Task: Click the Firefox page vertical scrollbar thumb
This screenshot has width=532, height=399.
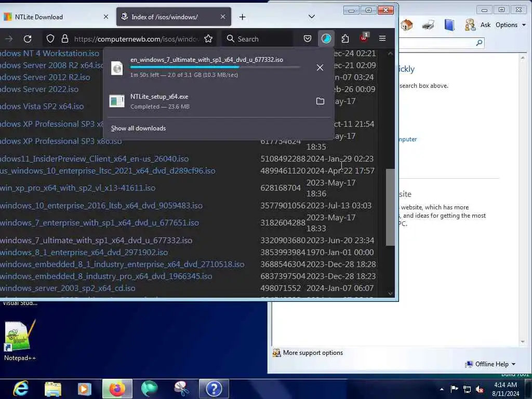Action: coord(391,207)
